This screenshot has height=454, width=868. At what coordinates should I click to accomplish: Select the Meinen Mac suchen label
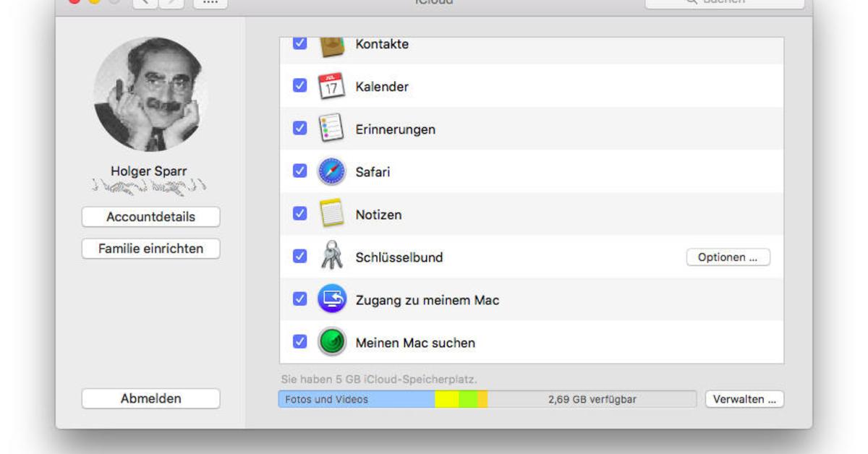(415, 343)
